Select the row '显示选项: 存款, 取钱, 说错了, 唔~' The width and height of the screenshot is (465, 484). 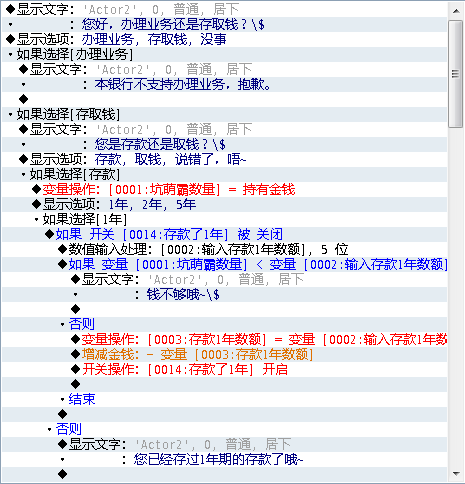coord(224,159)
